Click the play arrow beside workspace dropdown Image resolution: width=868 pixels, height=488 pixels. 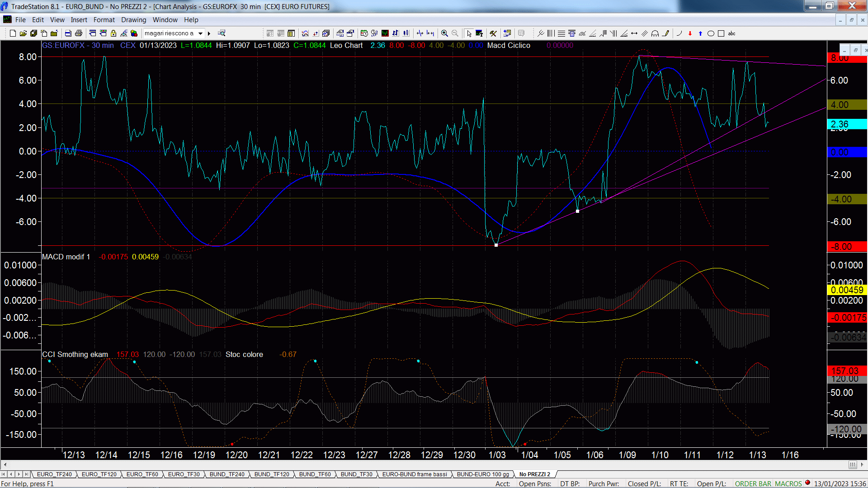209,33
